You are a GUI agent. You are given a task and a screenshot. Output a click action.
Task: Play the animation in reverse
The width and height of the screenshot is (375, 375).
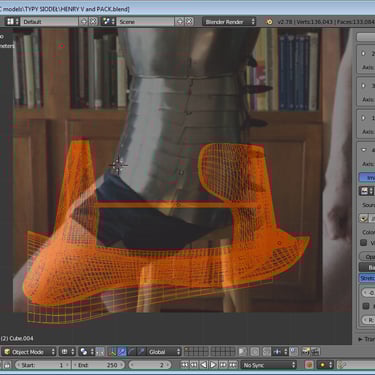pyautogui.click(x=203, y=365)
